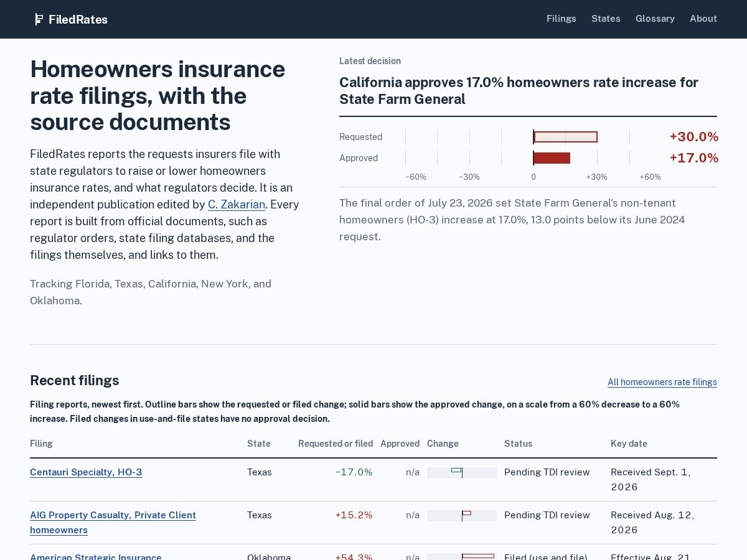Viewport: 747px width, 560px height.
Task: Click the Key date column header
Action: [x=629, y=444]
